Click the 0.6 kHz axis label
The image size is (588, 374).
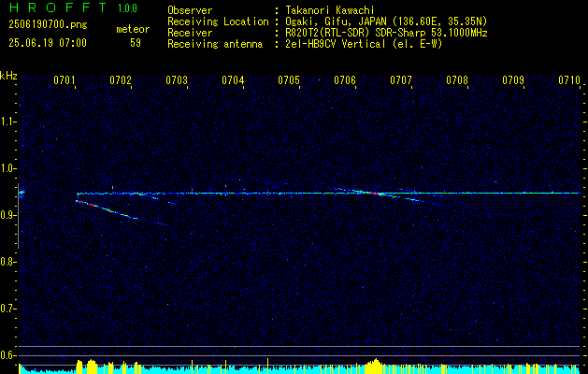7,355
